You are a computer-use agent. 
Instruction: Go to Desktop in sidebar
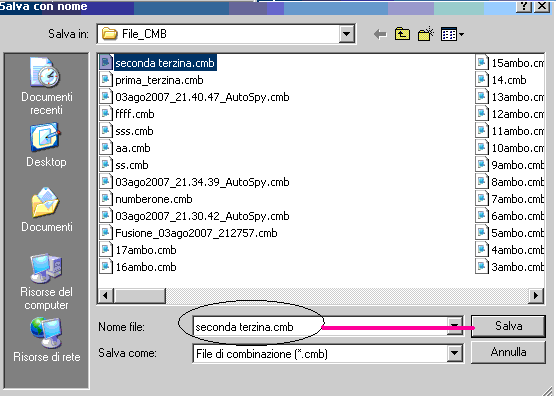coord(46,145)
